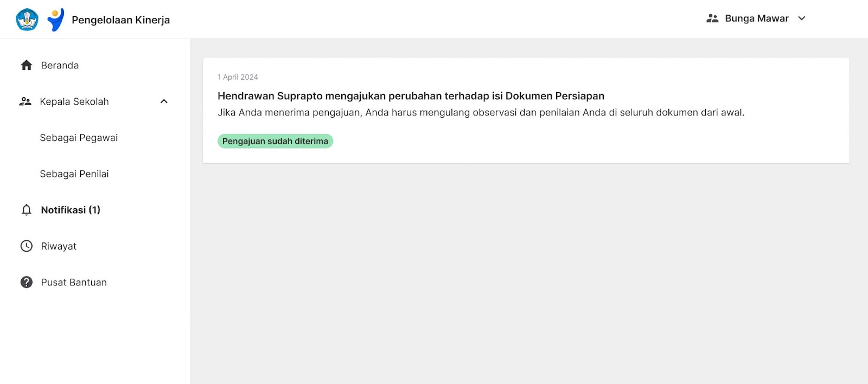Click the Bunga Mawar account name
Screen dimensions: 868x384
(756, 18)
